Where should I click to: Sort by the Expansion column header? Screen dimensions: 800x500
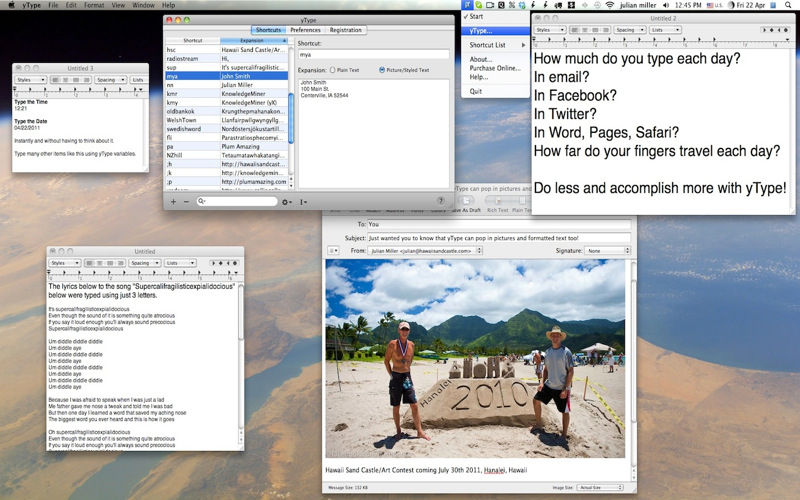click(254, 40)
